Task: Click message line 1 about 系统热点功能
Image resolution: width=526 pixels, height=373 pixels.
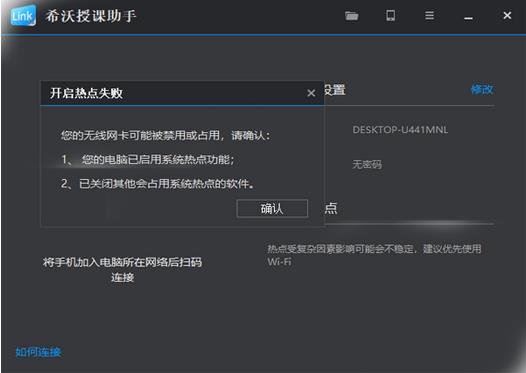Action: coord(148,159)
